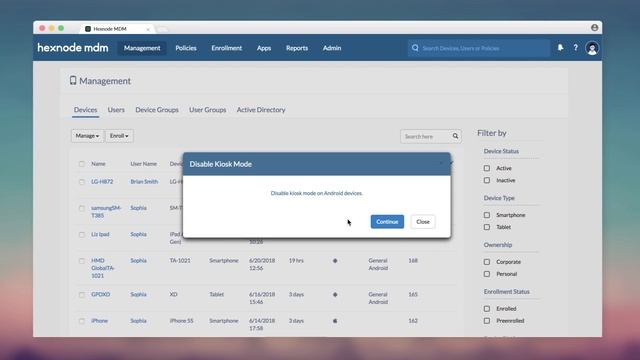Select the GPDXD device checkbox

click(82, 295)
